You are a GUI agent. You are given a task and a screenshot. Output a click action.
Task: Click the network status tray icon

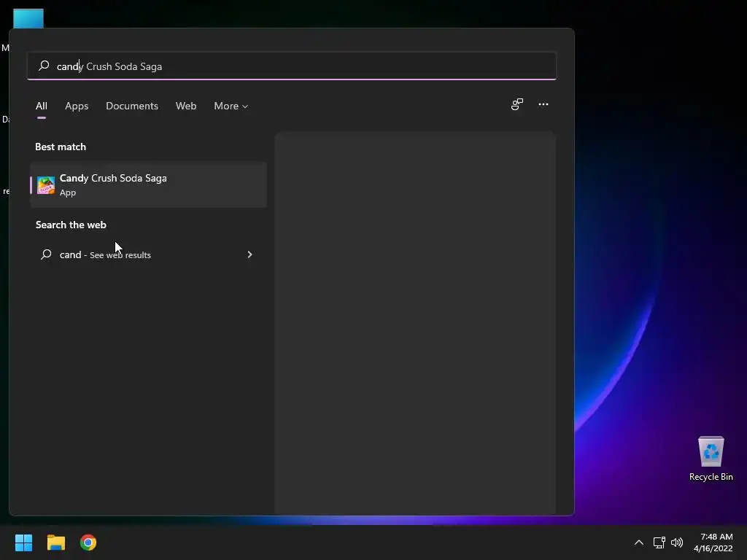point(659,542)
